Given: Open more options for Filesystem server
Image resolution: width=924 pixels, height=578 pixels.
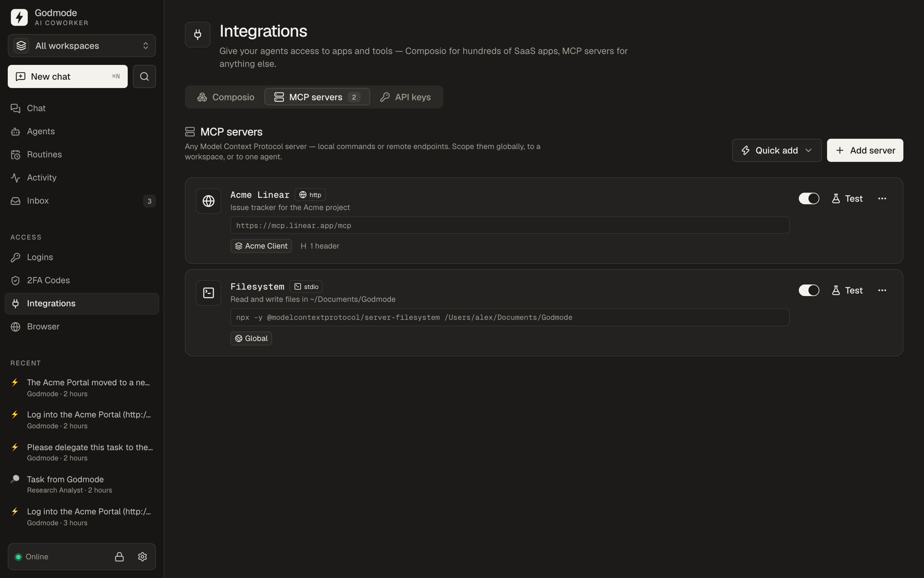Looking at the screenshot, I should tap(882, 290).
